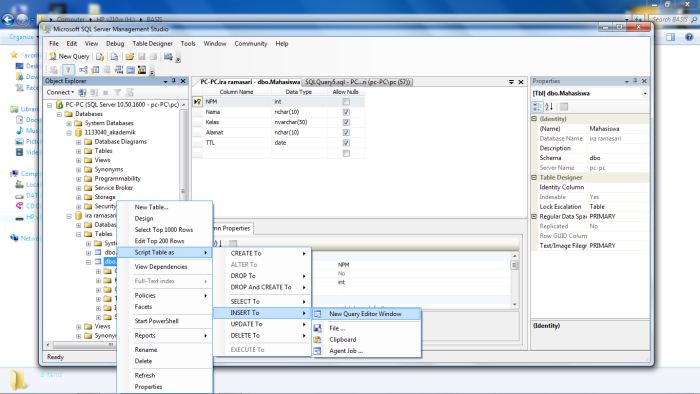
Task: Click the Column Properties pane scrollbar down arrow
Action: click(x=514, y=304)
